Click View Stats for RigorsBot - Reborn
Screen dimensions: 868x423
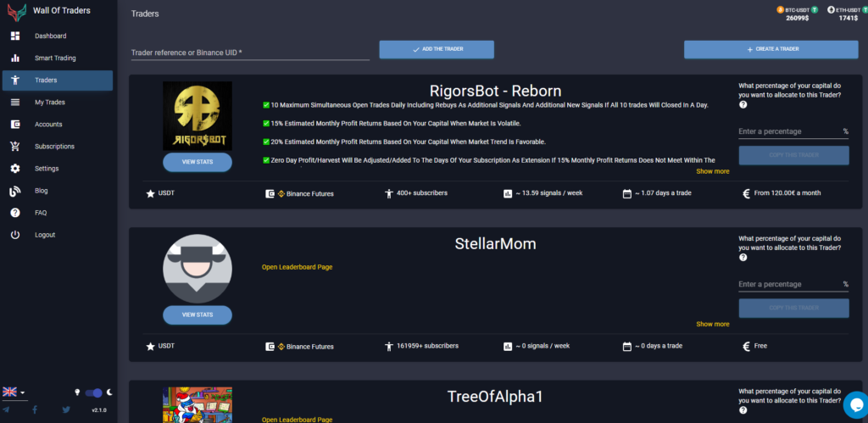click(x=197, y=162)
